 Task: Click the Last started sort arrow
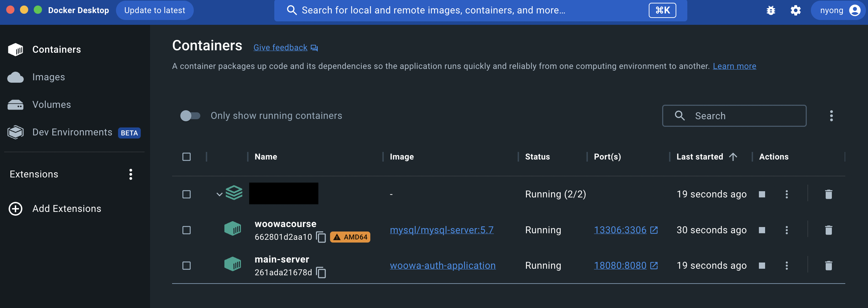tap(733, 157)
